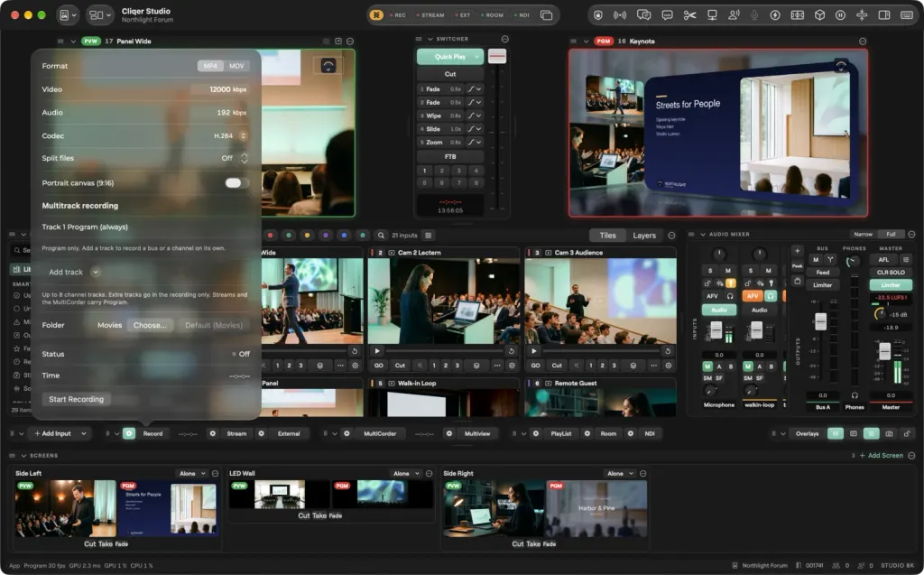
Task: Click the Bus A output fader
Action: pos(820,322)
